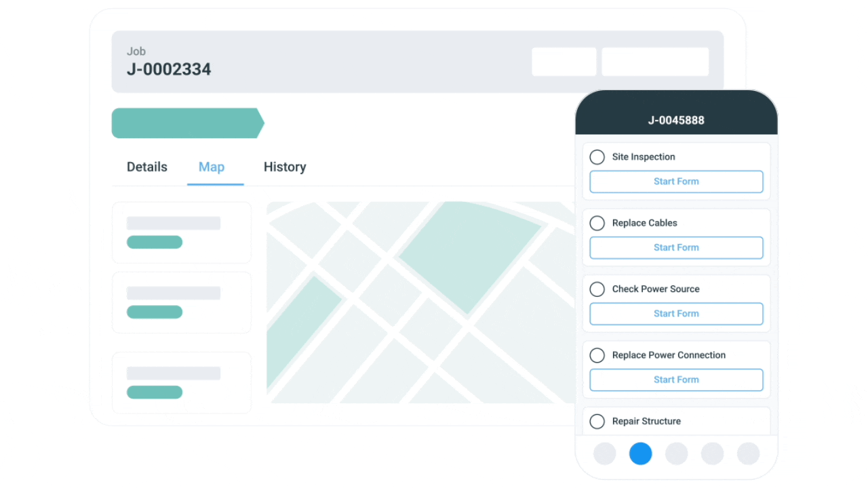
Task: Start Form for Check Power Source
Action: (x=676, y=313)
